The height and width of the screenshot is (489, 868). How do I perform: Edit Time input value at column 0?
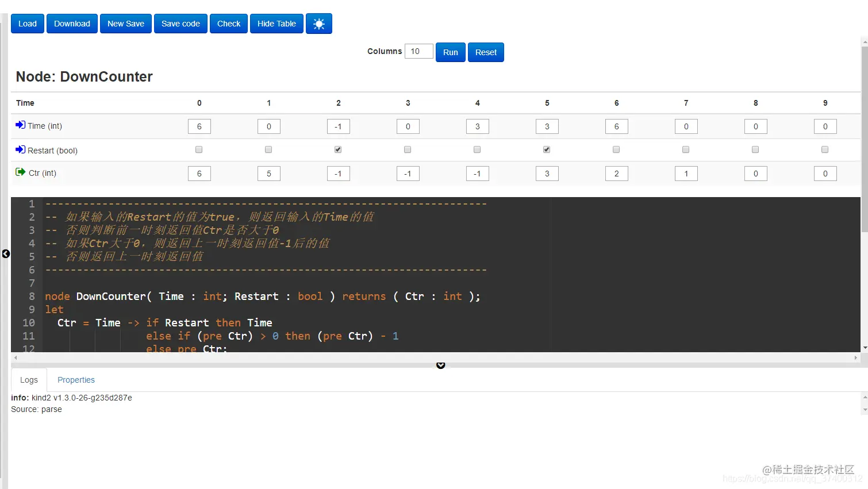click(x=199, y=126)
